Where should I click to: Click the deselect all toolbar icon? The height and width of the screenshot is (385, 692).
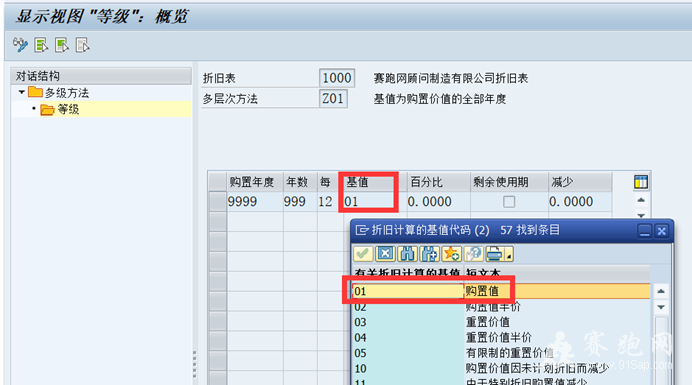coord(83,45)
